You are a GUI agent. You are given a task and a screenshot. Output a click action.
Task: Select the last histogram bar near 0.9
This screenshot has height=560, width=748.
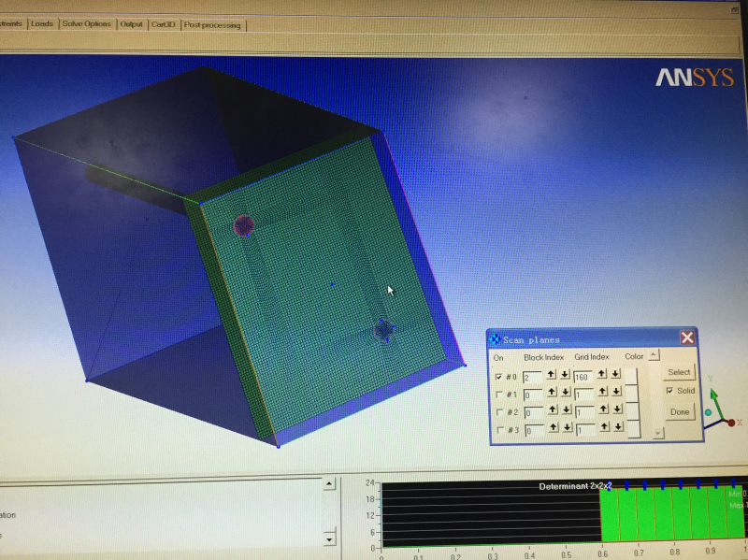click(x=734, y=511)
